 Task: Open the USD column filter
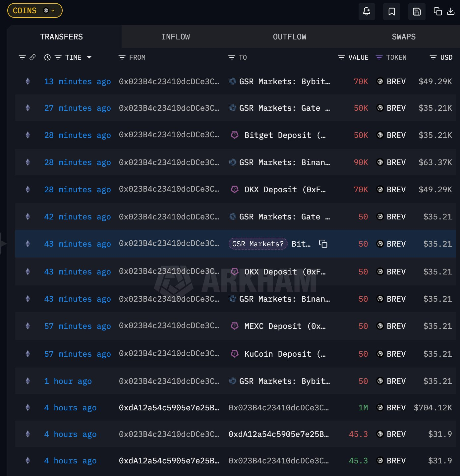(x=433, y=57)
